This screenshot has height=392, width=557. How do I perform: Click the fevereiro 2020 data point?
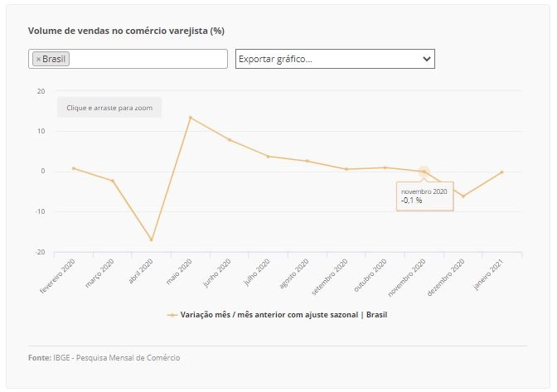[x=74, y=168]
